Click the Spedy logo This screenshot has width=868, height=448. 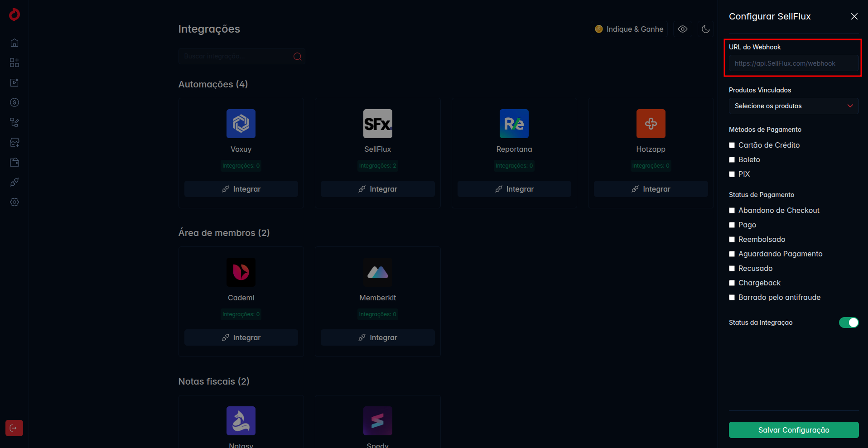point(378,421)
